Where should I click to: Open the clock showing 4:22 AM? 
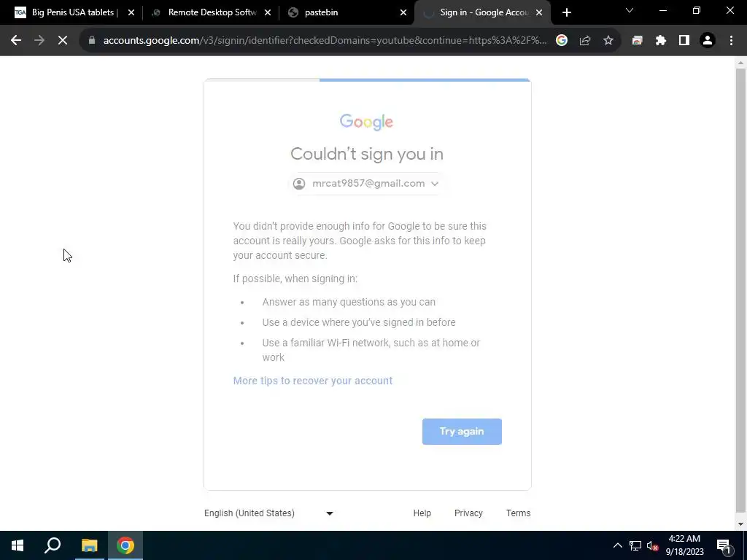684,545
